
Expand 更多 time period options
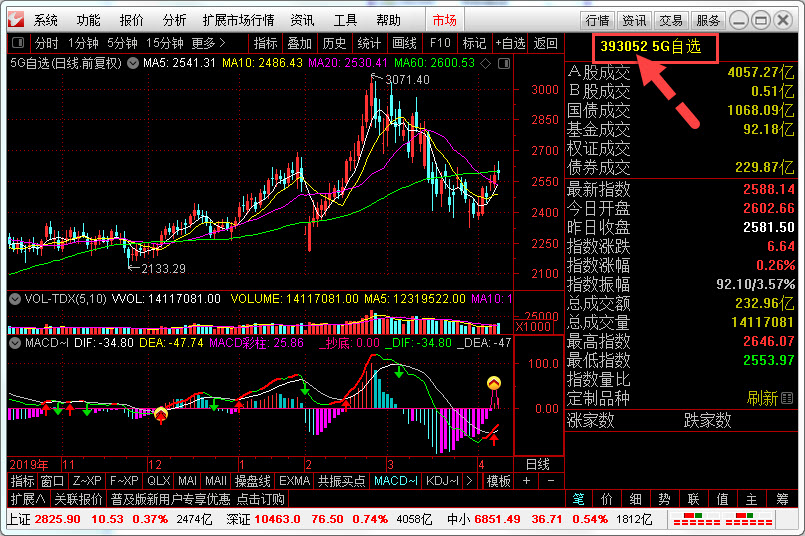pyautogui.click(x=208, y=43)
